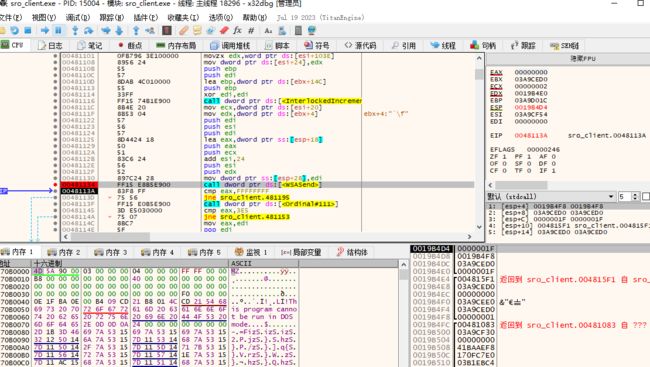This screenshot has width=650, height=367.
Task: Click the Step Over toolbar icon
Action: 88,30
